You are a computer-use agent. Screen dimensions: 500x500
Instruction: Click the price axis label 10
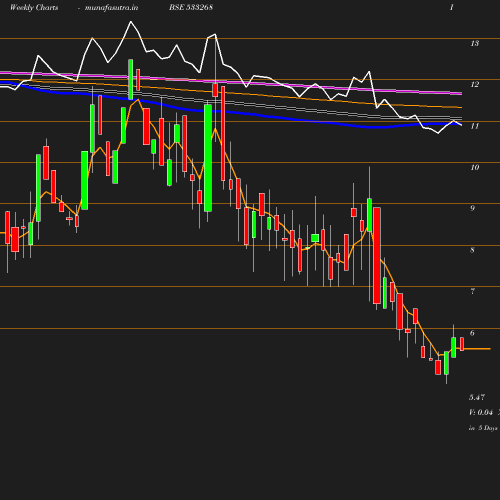click(475, 167)
